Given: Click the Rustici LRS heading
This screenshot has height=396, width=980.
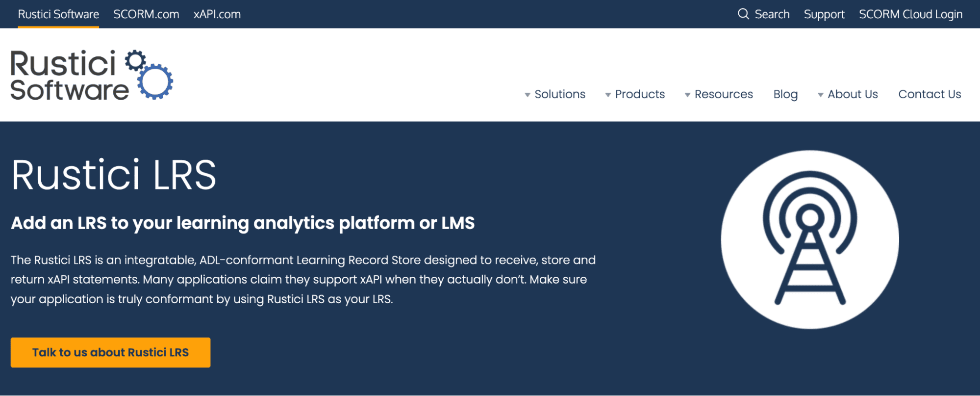Looking at the screenshot, I should tap(114, 175).
